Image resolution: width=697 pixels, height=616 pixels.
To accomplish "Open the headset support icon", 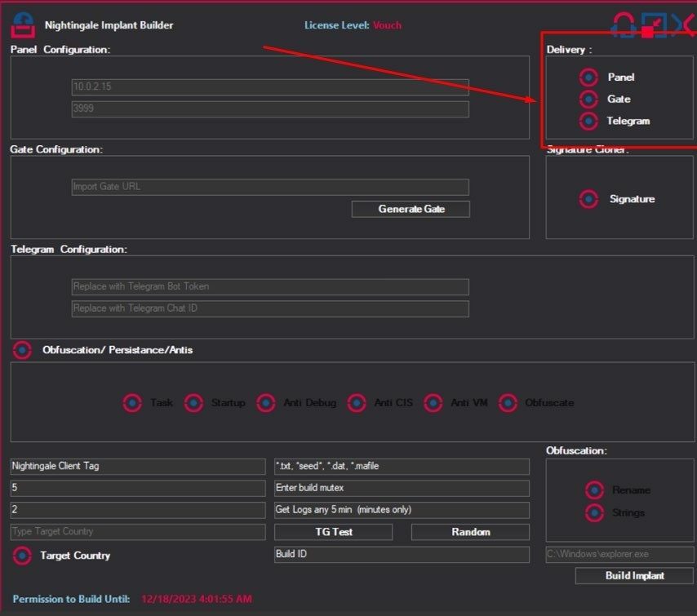I will [624, 25].
